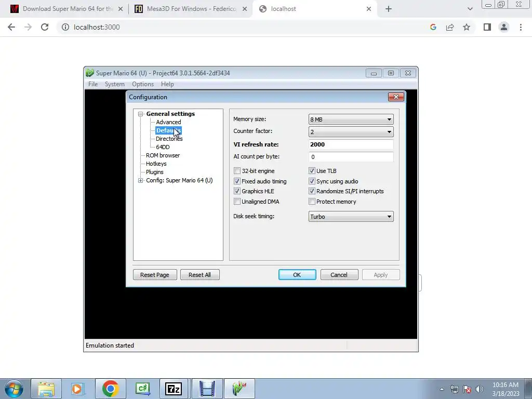Click Cancel in Configuration dialog
The height and width of the screenshot is (399, 532).
point(339,275)
